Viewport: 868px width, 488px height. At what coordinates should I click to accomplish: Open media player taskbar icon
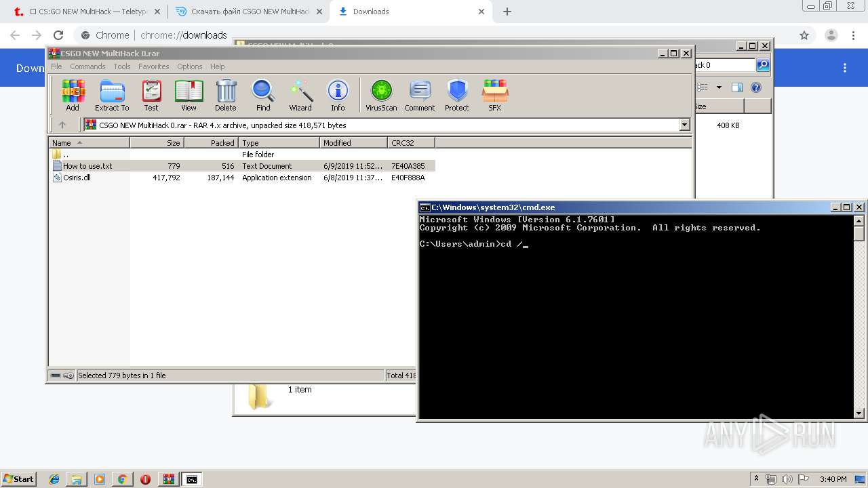click(x=99, y=479)
